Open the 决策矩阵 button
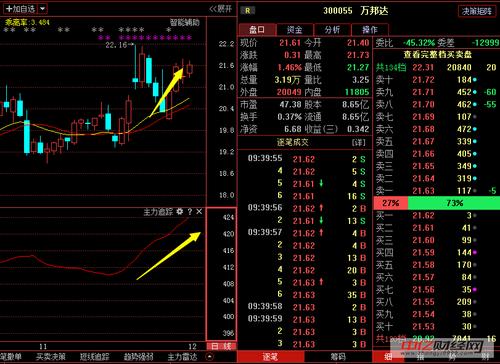This screenshot has height=364, width=500. click(477, 11)
